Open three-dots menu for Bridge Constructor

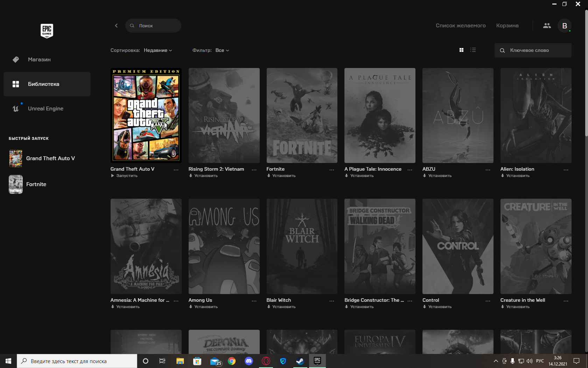[x=410, y=301]
